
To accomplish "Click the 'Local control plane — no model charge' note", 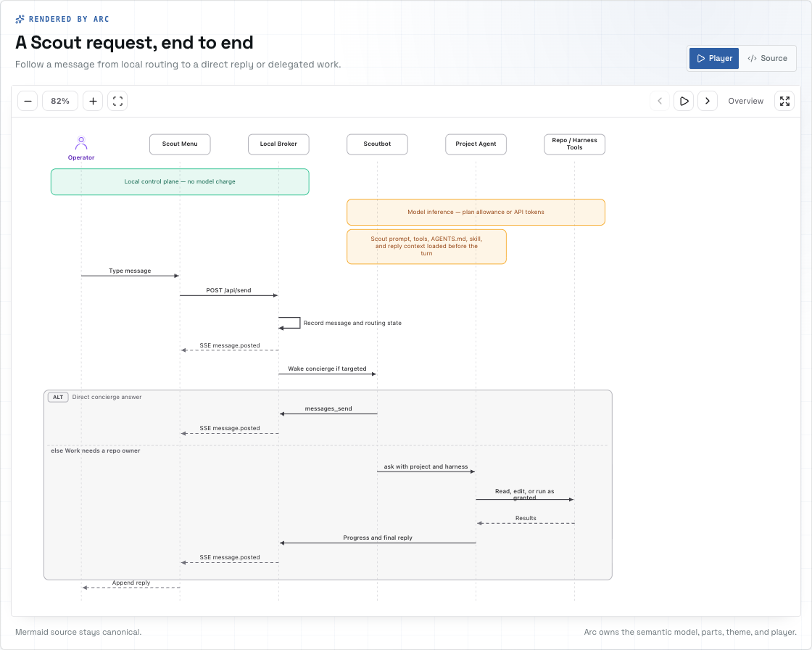I will point(180,181).
